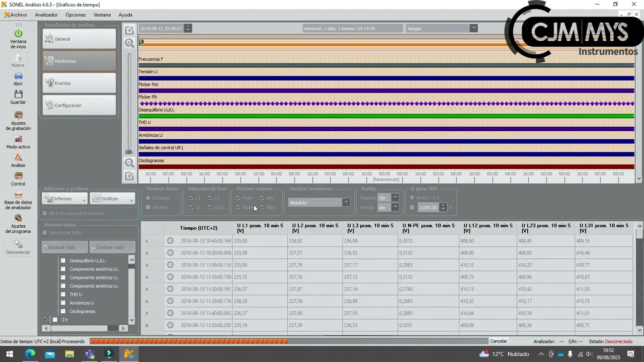644x362 pixels.
Task: Open the Configuración results section
Action: pyautogui.click(x=79, y=105)
